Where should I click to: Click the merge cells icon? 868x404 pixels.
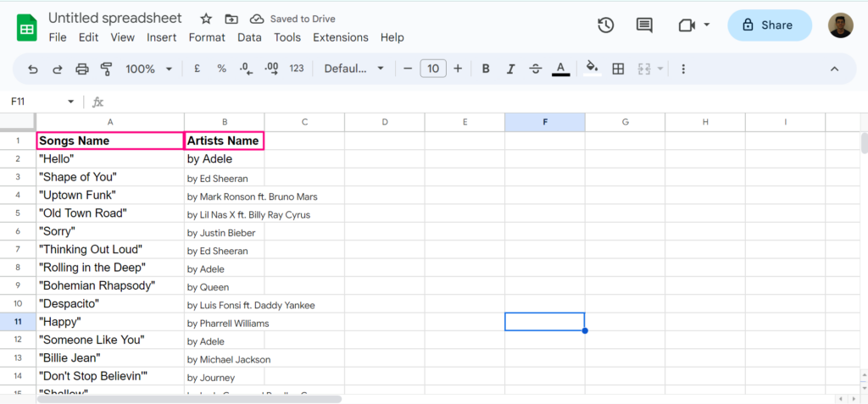644,69
